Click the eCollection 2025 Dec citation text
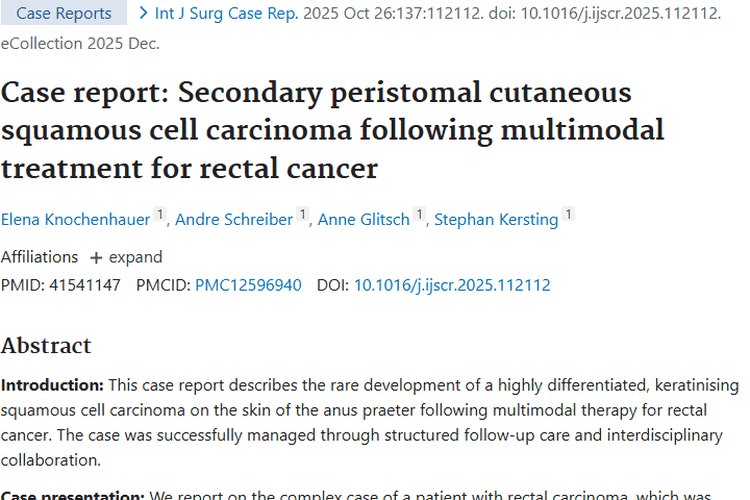The width and height of the screenshot is (750, 500). pyautogui.click(x=80, y=43)
